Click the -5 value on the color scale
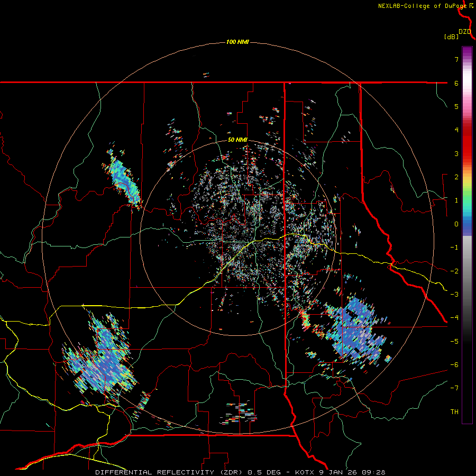 point(454,342)
